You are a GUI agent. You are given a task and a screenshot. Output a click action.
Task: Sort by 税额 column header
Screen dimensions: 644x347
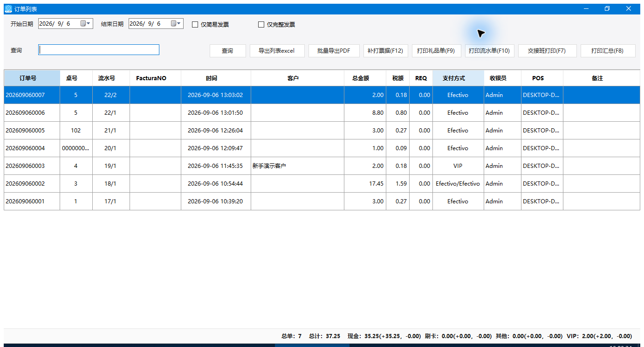398,78
